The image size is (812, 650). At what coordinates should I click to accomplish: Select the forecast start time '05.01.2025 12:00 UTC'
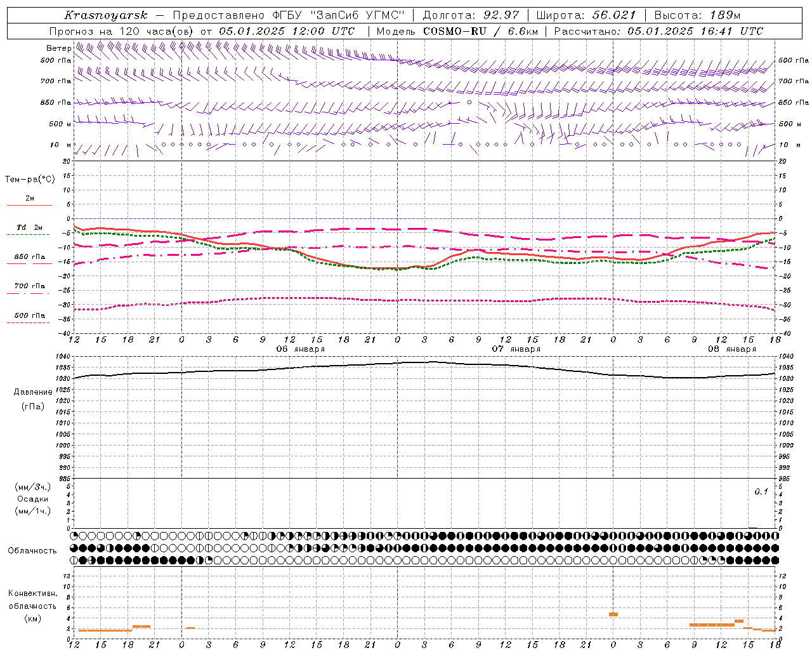pos(286,31)
